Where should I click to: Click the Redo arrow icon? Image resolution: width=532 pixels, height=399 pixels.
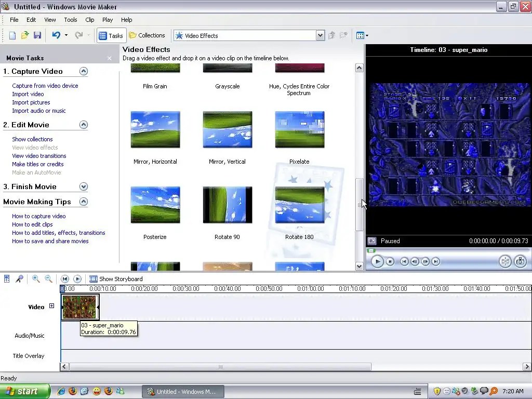79,35
